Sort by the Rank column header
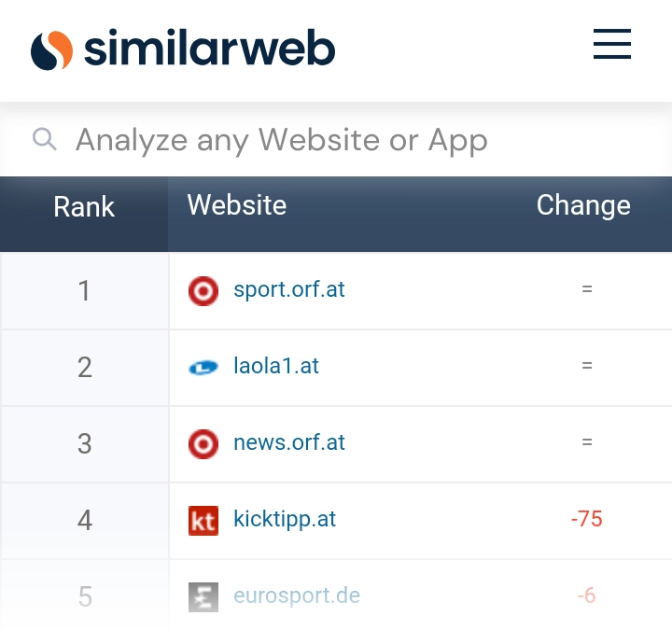Image resolution: width=672 pixels, height=644 pixels. [84, 206]
